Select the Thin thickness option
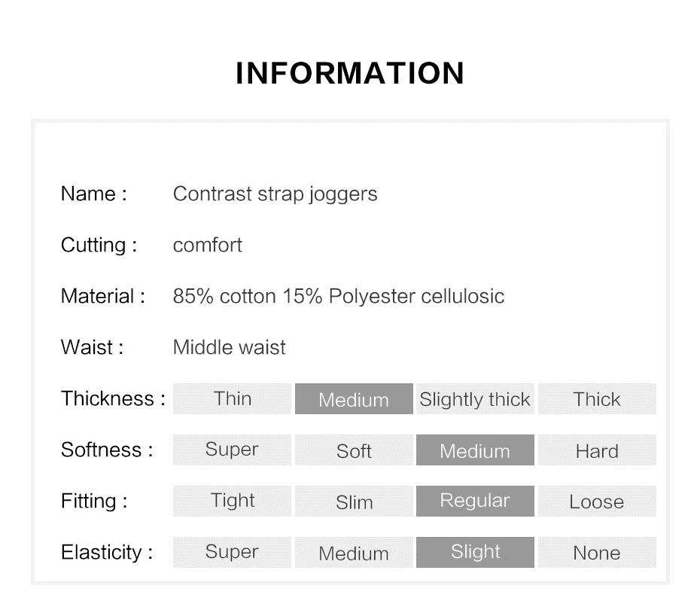 (x=232, y=398)
